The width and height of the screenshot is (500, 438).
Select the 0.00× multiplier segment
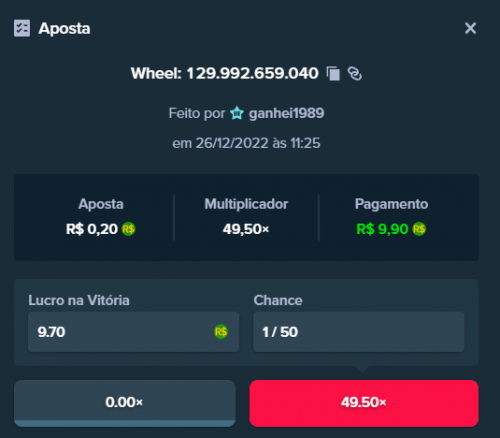[125, 403]
